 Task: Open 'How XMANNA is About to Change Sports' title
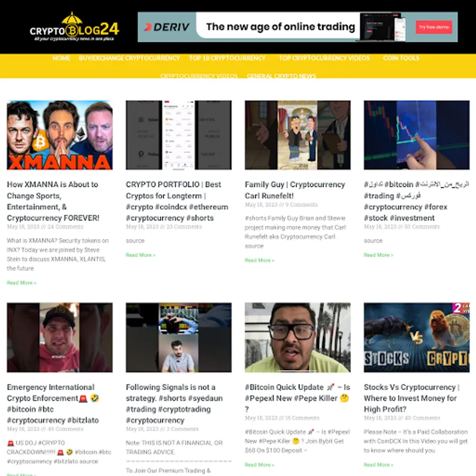[53, 202]
